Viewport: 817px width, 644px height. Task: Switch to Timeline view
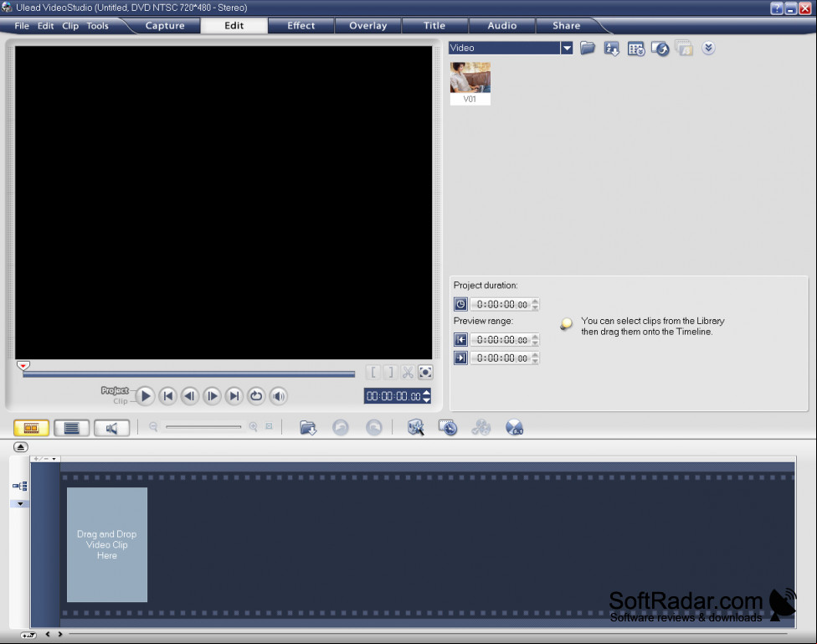pos(71,428)
